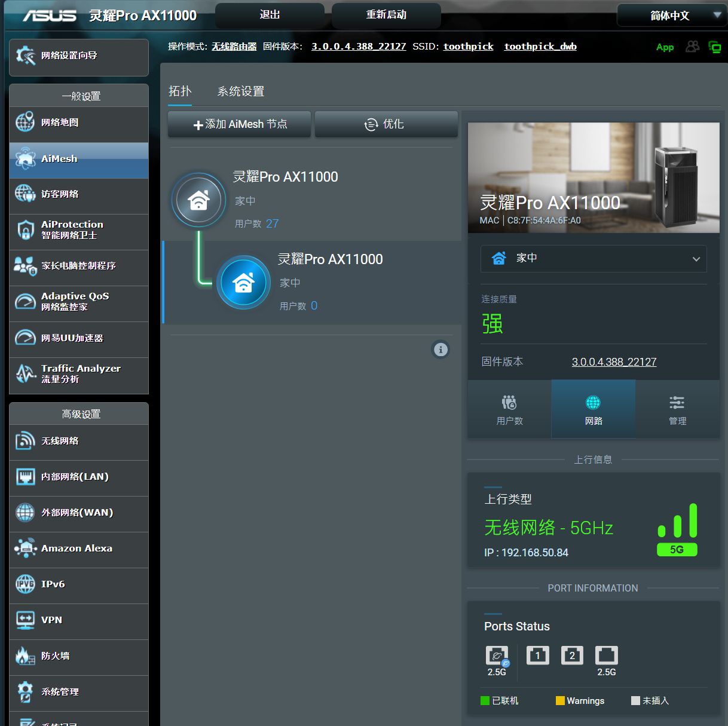Open the 家长电脑控制程序 icon
This screenshot has height=726, width=728.
click(x=25, y=265)
